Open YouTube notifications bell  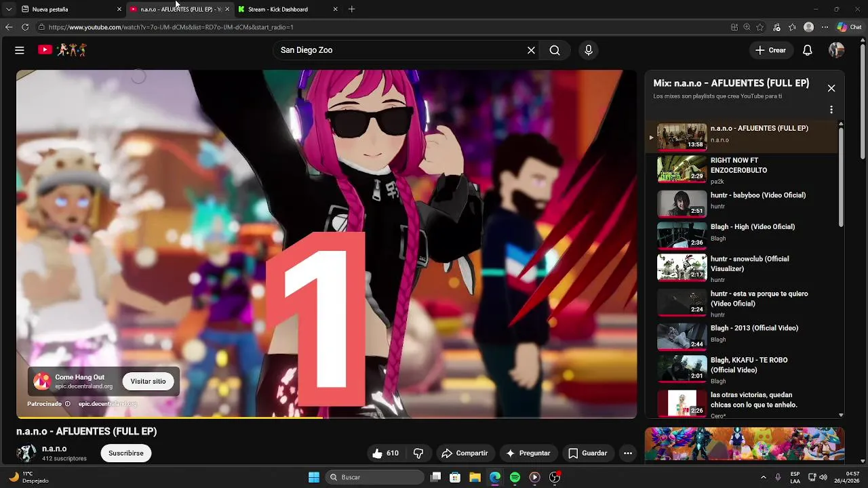click(x=808, y=50)
